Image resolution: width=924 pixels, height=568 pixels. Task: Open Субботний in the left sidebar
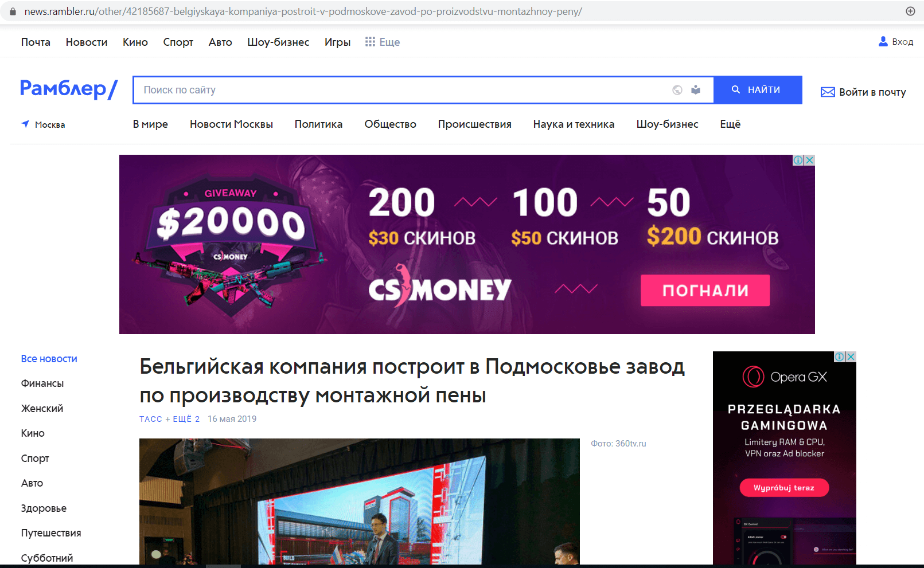click(x=47, y=558)
